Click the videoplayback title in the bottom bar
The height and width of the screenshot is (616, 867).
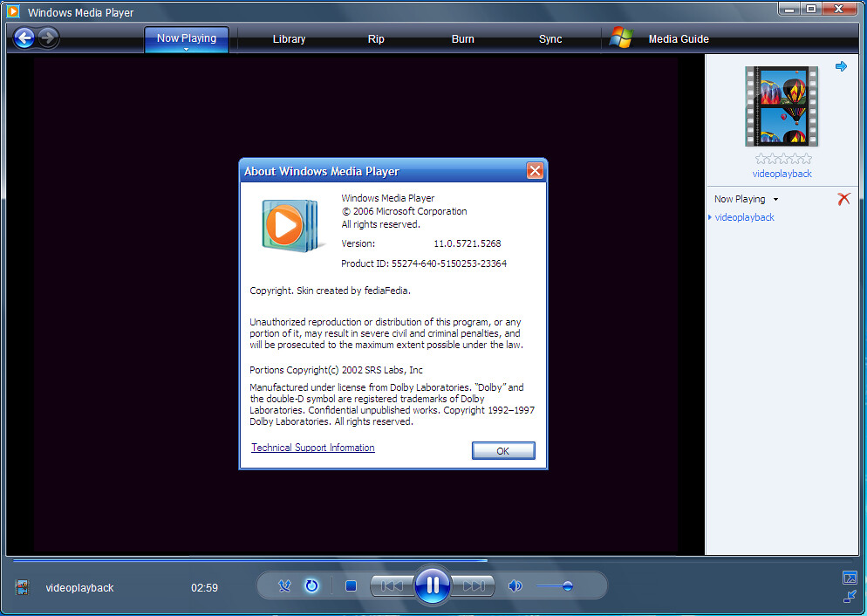pos(79,588)
